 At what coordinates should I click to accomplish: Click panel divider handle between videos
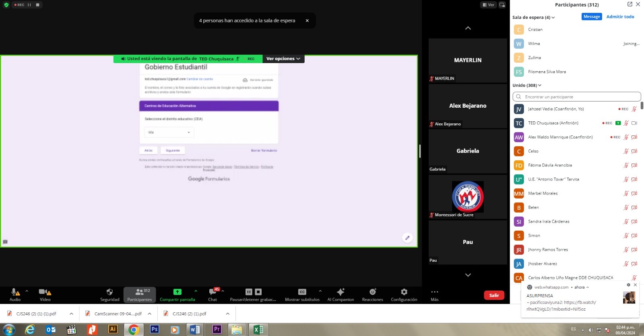coord(420,151)
